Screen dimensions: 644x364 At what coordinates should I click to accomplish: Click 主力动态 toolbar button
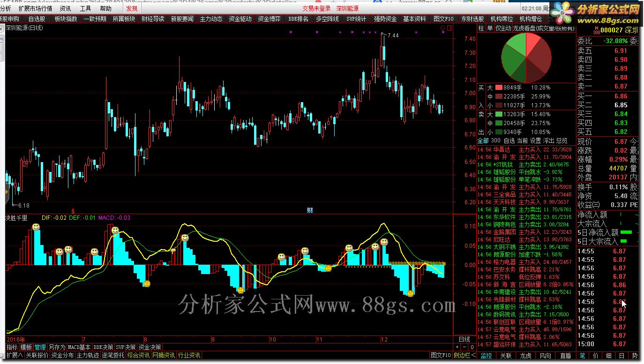[x=211, y=19]
